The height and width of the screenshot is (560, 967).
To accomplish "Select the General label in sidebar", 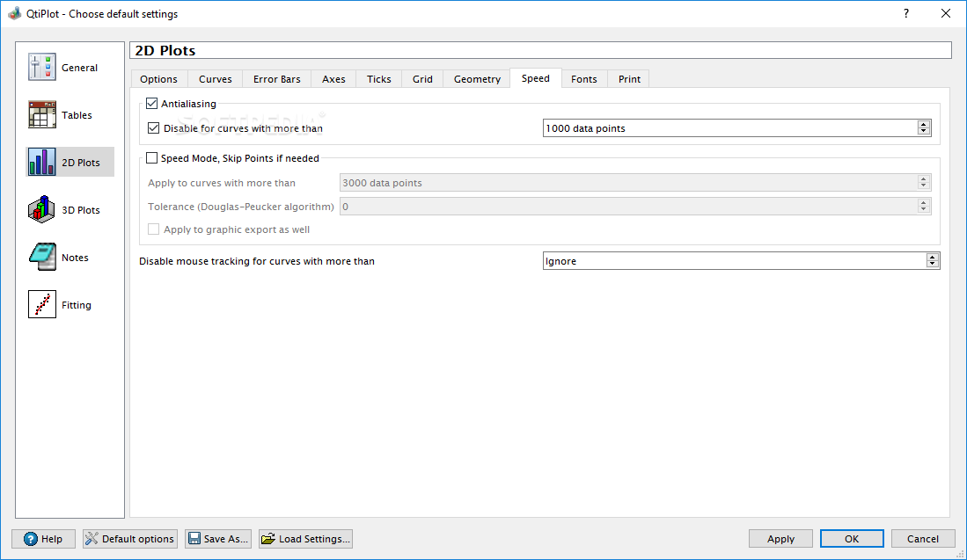I will click(x=79, y=68).
